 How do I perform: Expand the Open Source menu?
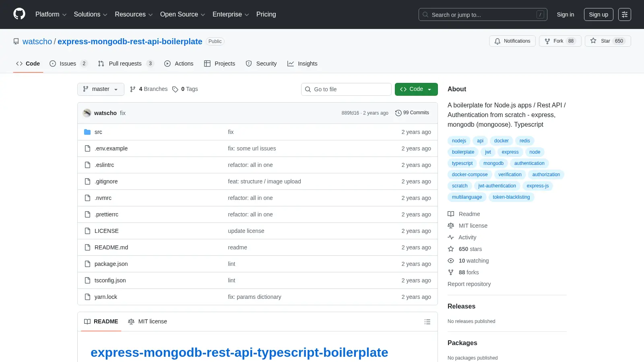[x=183, y=14]
